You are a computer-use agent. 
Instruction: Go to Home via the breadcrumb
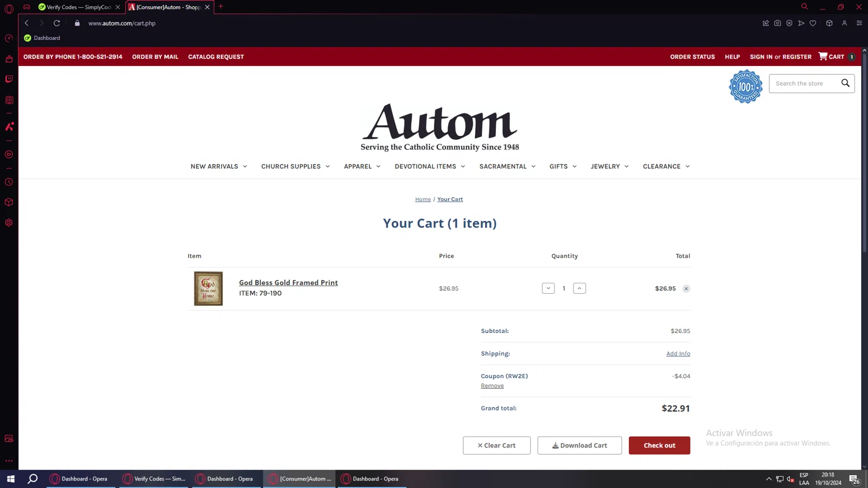coord(423,199)
